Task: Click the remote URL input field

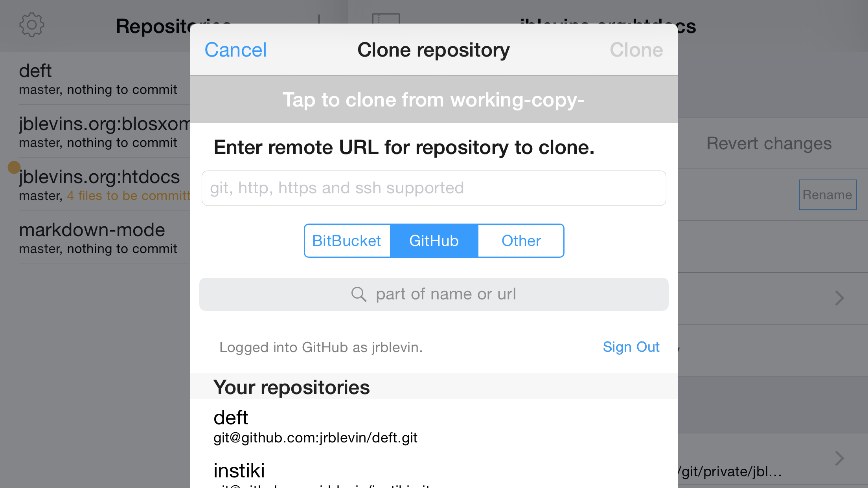Action: pos(433,188)
